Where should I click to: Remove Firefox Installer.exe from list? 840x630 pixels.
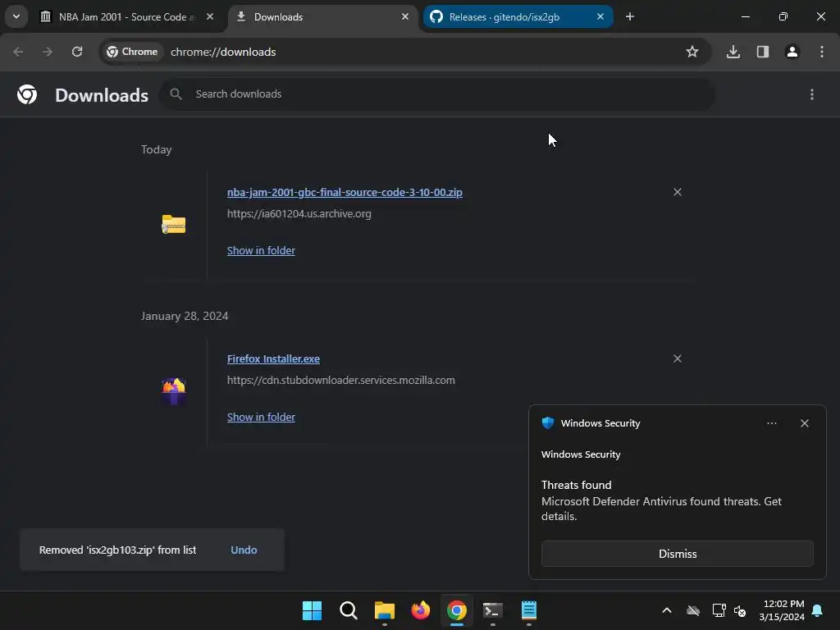coord(678,358)
